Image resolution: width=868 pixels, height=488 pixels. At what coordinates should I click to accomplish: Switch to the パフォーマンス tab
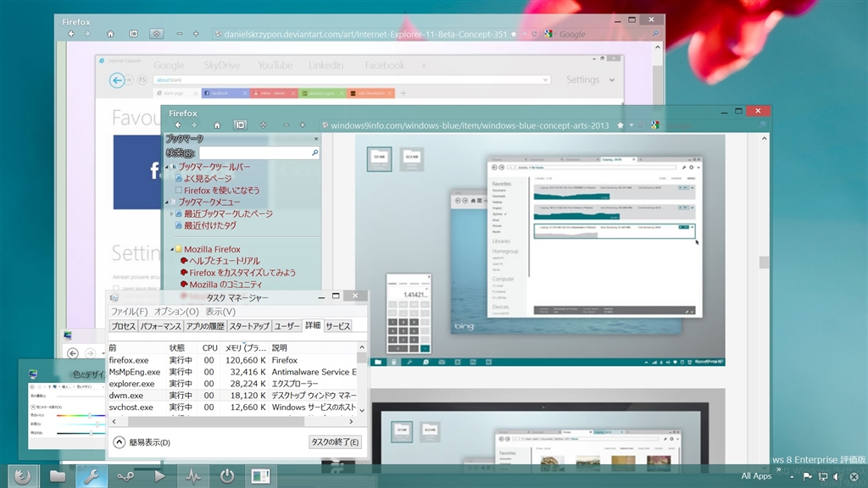pyautogui.click(x=161, y=326)
